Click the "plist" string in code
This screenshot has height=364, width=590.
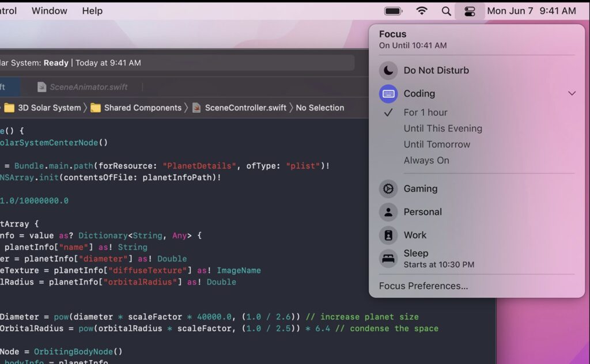point(302,166)
